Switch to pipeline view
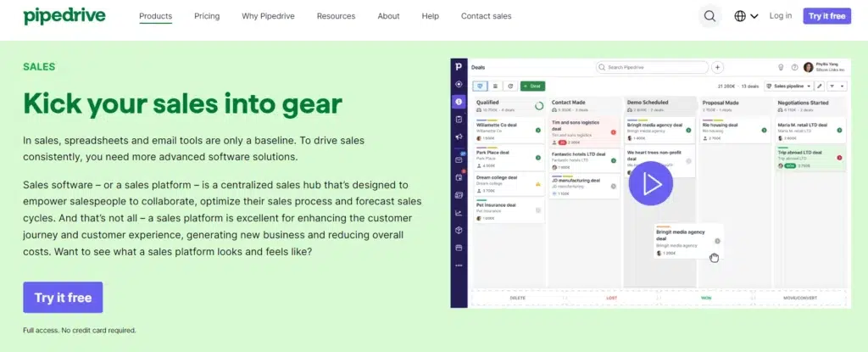868x352 pixels. pos(480,86)
